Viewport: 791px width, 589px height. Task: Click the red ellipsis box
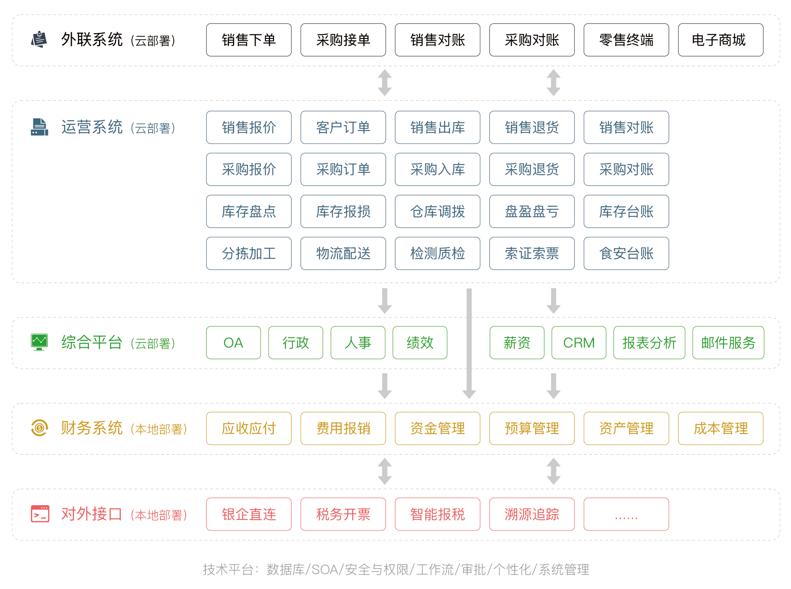pyautogui.click(x=626, y=514)
